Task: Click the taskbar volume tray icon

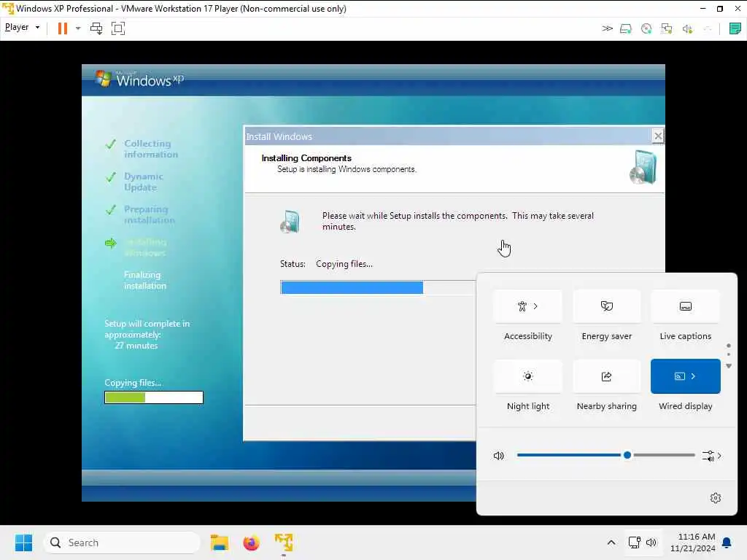Action: click(x=651, y=542)
